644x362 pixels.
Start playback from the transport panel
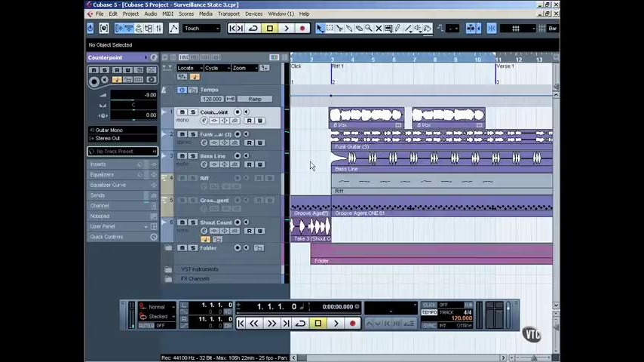336,324
